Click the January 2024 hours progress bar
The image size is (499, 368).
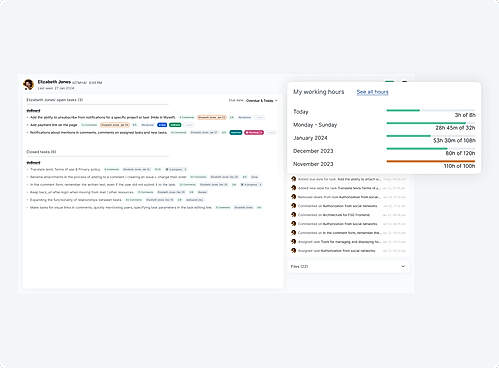point(431,136)
